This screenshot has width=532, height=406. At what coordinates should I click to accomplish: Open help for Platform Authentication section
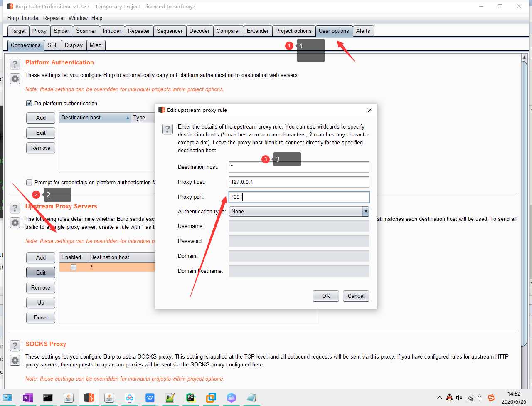(x=15, y=64)
